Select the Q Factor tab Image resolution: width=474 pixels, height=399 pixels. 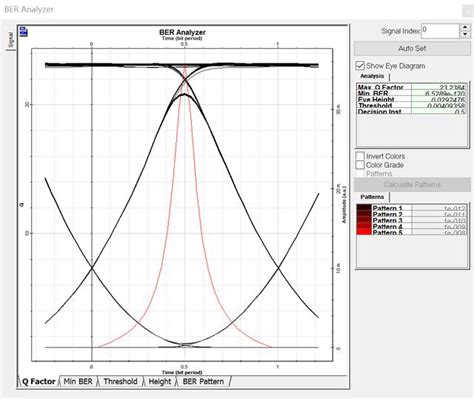point(38,381)
